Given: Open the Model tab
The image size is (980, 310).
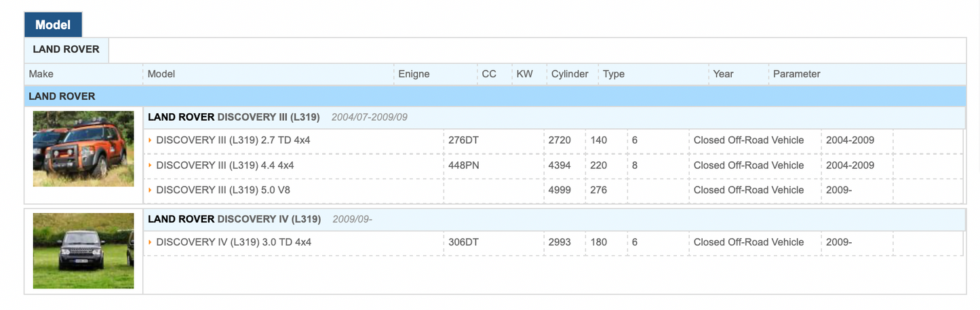Looking at the screenshot, I should (x=53, y=25).
